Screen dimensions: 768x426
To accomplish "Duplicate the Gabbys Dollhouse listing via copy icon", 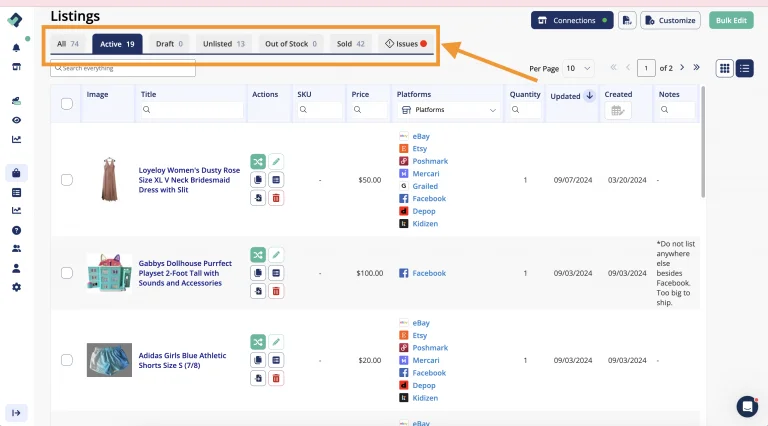I will (x=258, y=273).
